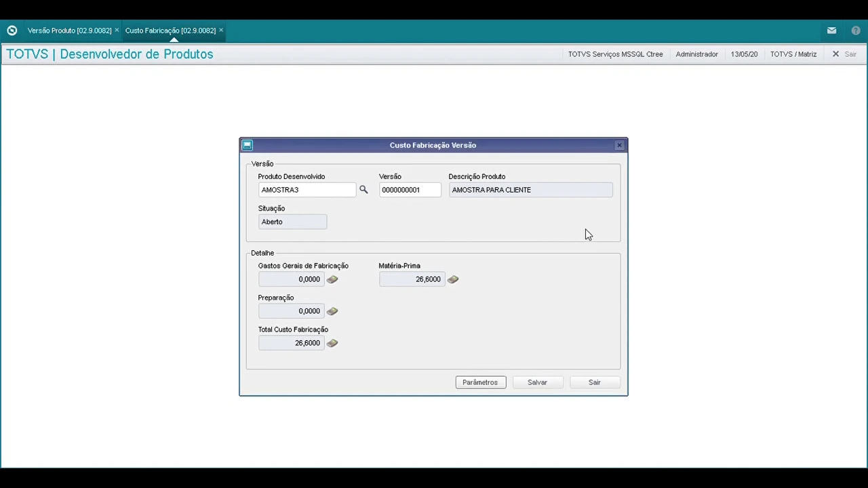Screen dimensions: 868x488
Task: Click the Descrição Produto label
Action: [477, 176]
